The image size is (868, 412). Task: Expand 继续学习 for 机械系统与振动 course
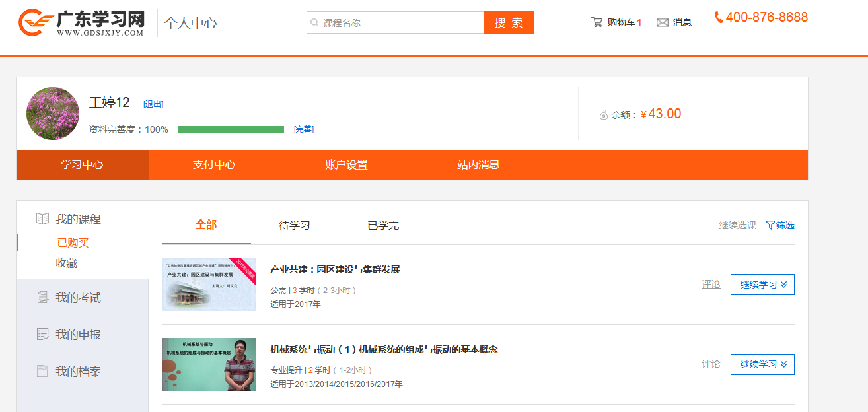762,364
